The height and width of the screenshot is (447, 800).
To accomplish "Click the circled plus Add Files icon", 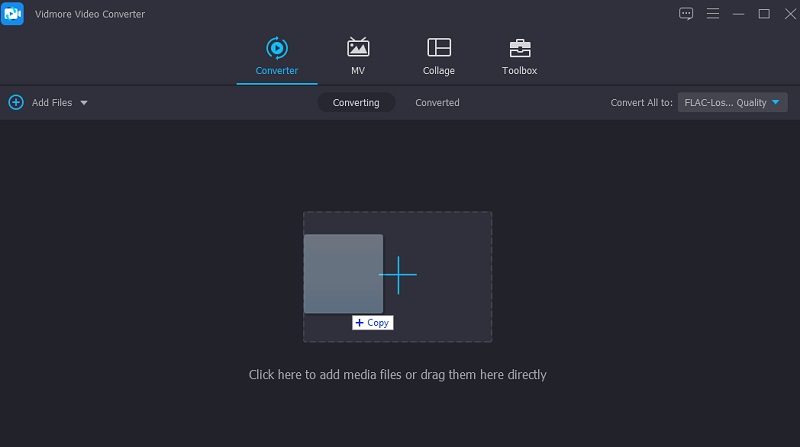I will pos(16,102).
